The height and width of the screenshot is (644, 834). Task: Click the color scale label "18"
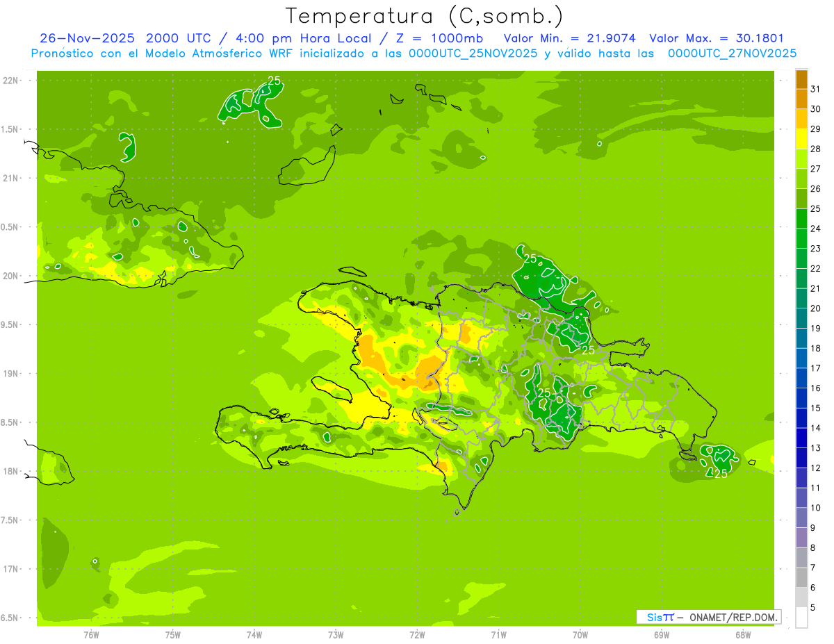click(816, 347)
